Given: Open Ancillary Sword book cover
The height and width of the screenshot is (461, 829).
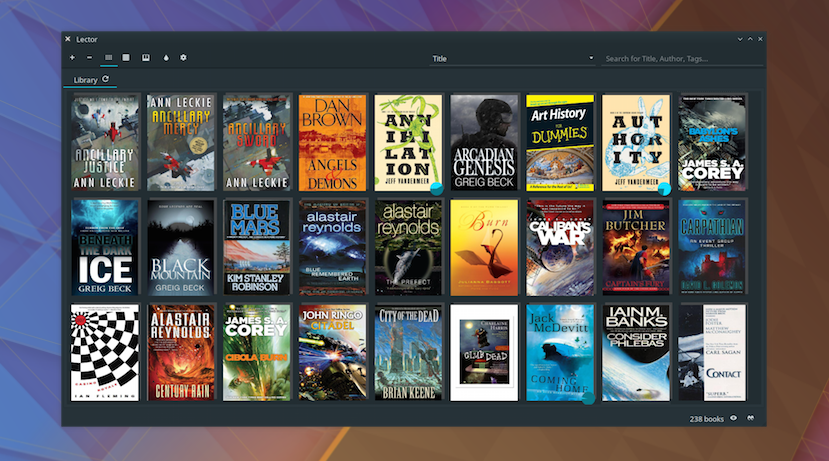Looking at the screenshot, I should 256,143.
